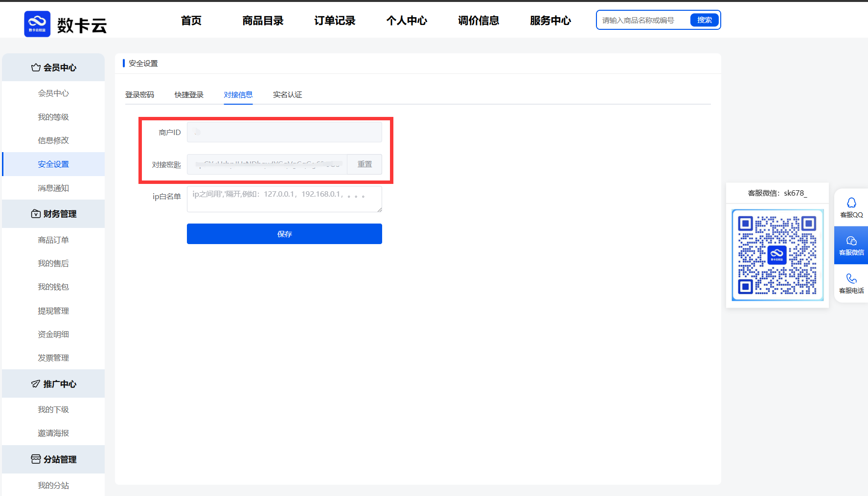The height and width of the screenshot is (496, 868).
Task: Open 我的钱包 in the sidebar
Action: tap(53, 287)
